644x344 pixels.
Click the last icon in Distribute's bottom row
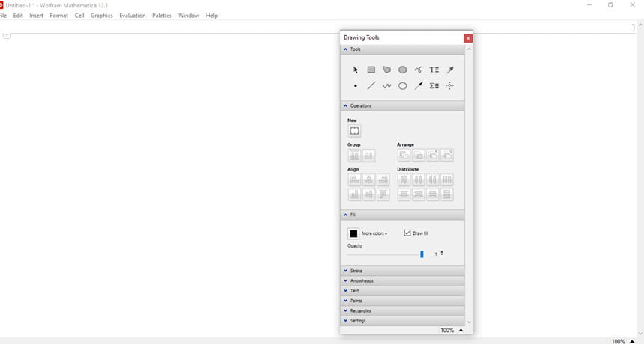[x=447, y=194]
